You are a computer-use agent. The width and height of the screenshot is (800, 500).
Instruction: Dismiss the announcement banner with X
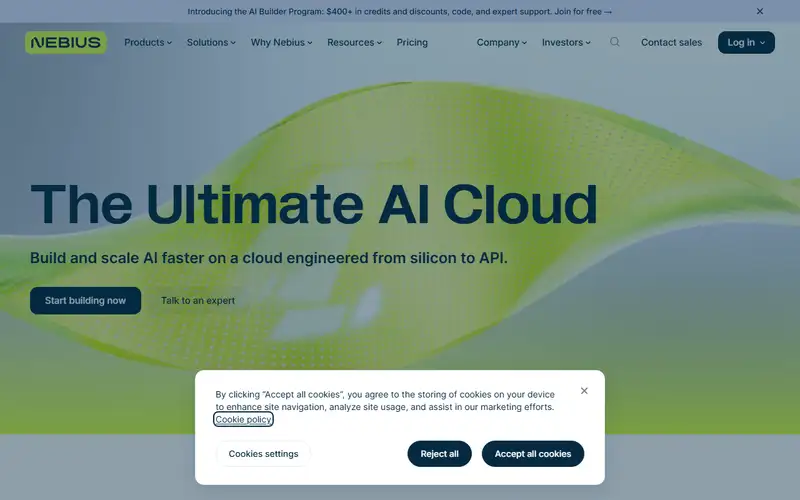click(760, 11)
